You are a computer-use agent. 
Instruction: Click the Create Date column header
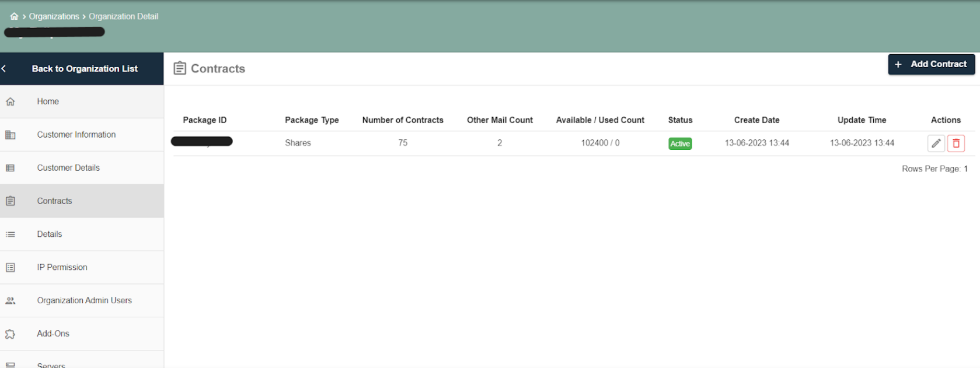point(756,120)
